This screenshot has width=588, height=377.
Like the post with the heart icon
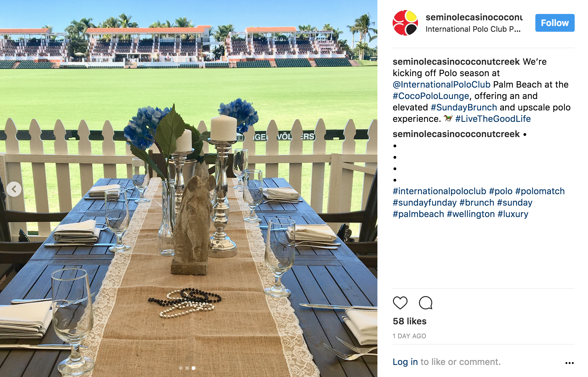point(400,303)
